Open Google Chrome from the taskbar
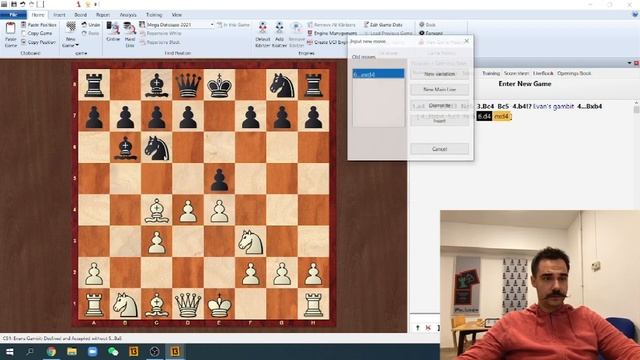 [x=51, y=351]
